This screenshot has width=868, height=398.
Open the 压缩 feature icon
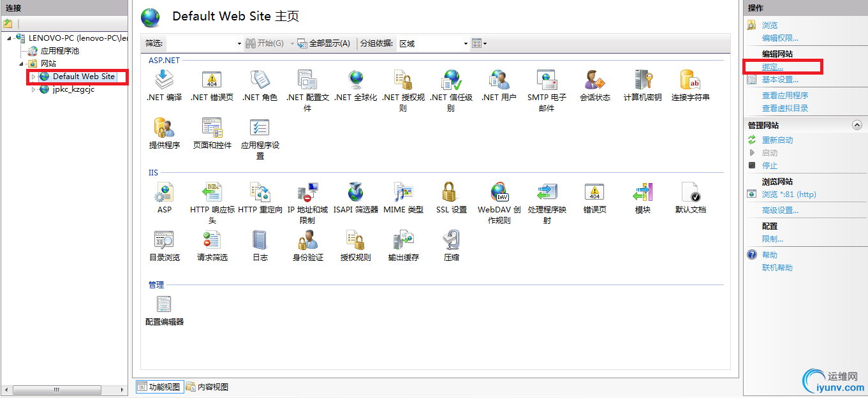point(451,240)
